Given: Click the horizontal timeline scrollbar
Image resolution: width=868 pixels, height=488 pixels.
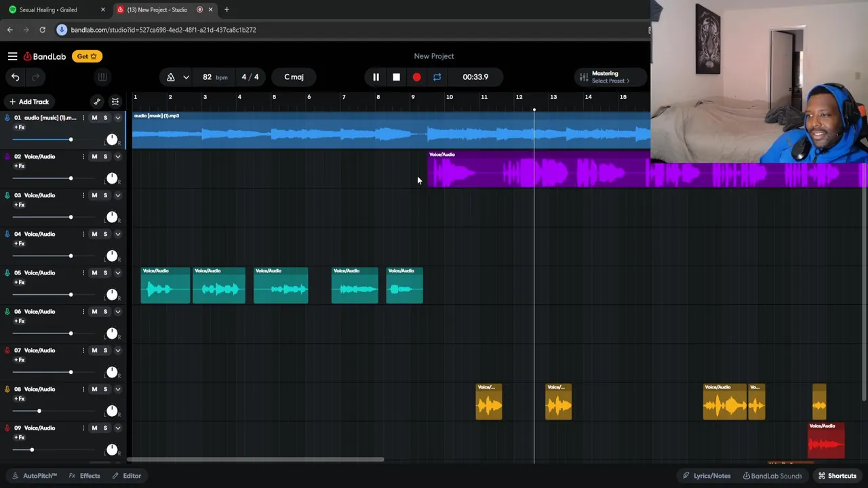Looking at the screenshot, I should (256, 460).
